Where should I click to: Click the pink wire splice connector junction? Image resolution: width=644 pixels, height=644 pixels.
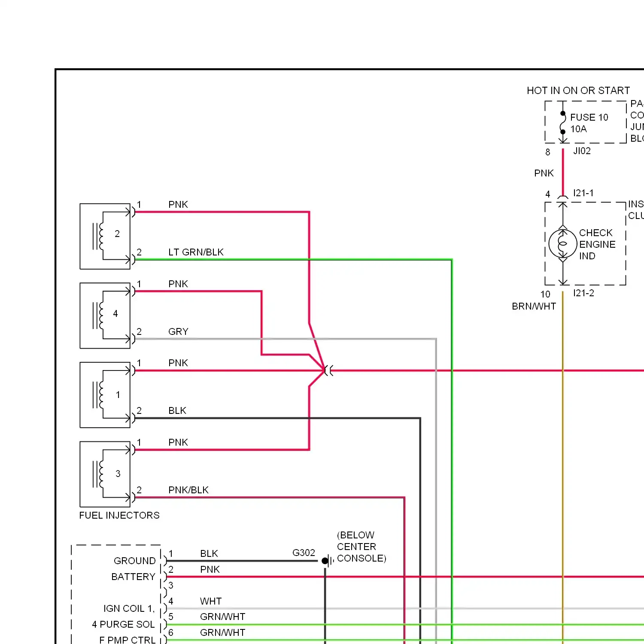click(x=328, y=370)
